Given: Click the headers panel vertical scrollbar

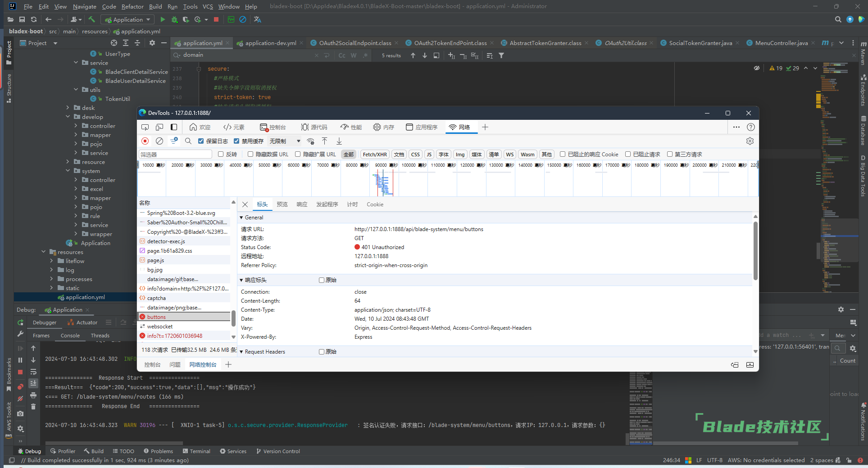Looking at the screenshot, I should [755, 250].
